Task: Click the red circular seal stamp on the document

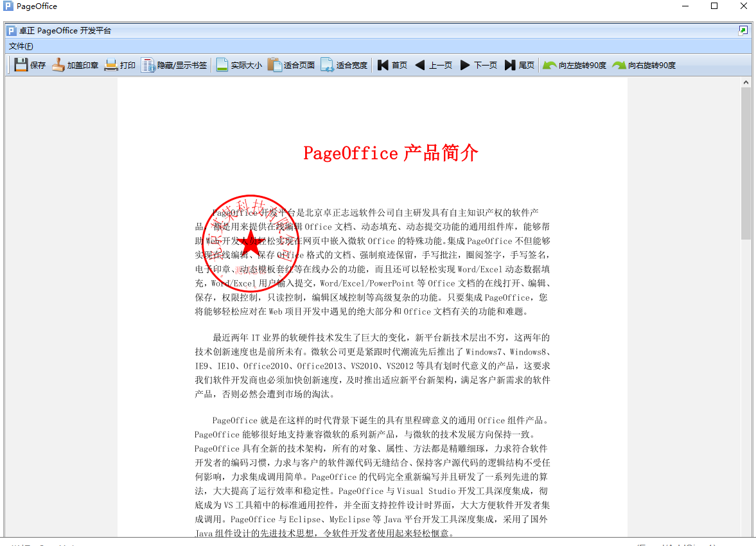Action: tap(251, 243)
